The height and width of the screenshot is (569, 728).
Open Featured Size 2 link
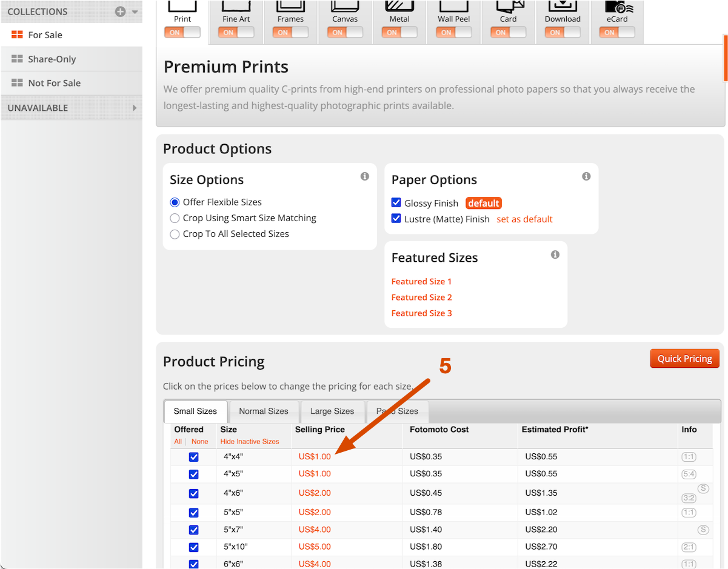[421, 298]
